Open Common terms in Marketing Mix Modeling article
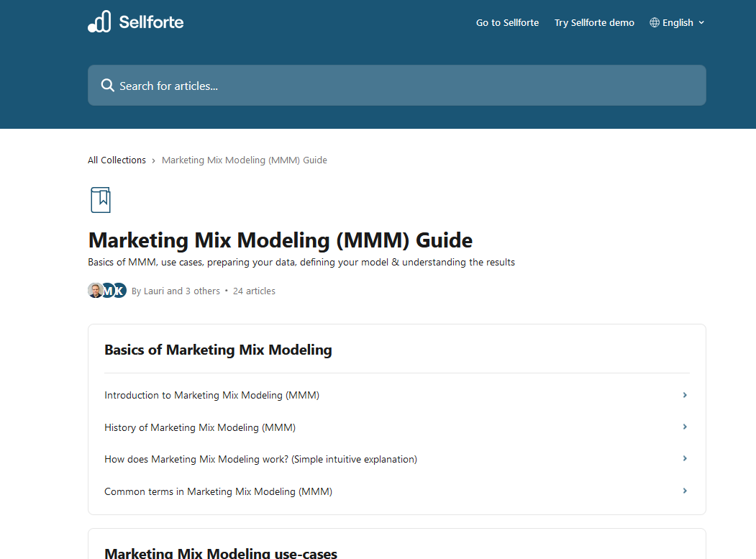This screenshot has width=756, height=559. [218, 491]
